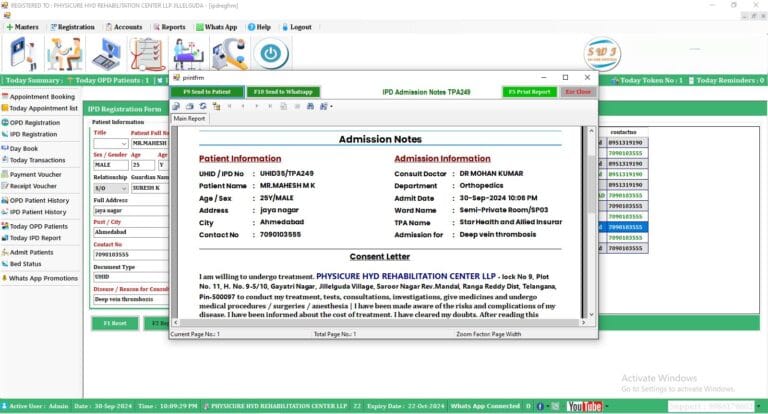Image resolution: width=768 pixels, height=414 pixels.
Task: Open Receipt Voucher in sidebar
Action: tap(29, 186)
